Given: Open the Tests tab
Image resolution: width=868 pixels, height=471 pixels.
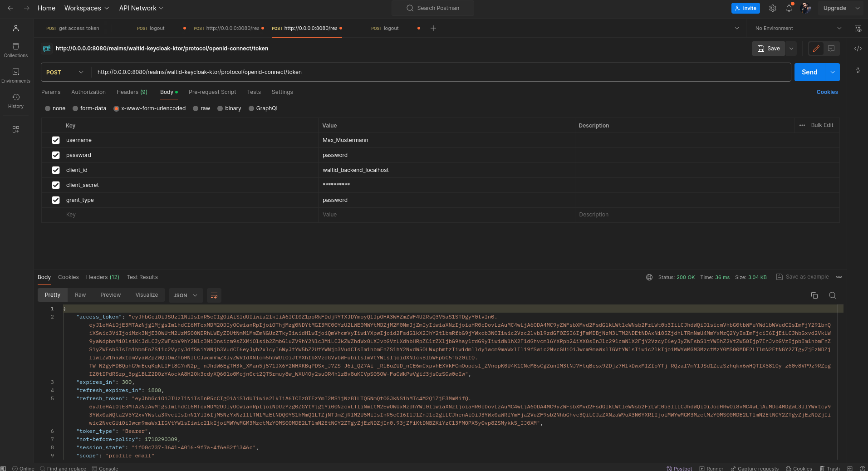Looking at the screenshot, I should tap(254, 92).
